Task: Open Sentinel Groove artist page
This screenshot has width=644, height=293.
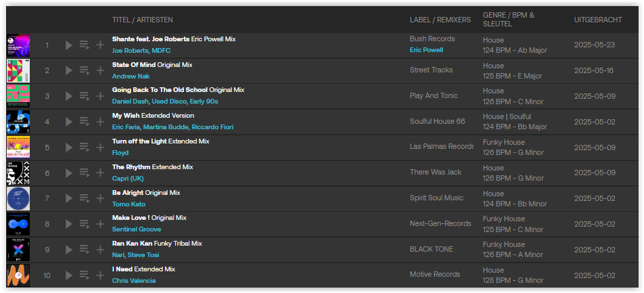Action: tap(137, 229)
